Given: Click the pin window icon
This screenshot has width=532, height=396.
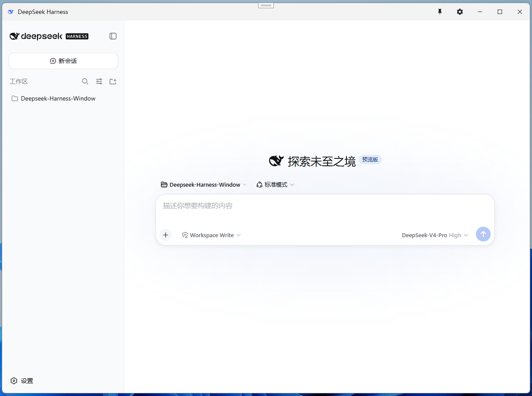Looking at the screenshot, I should [x=440, y=12].
